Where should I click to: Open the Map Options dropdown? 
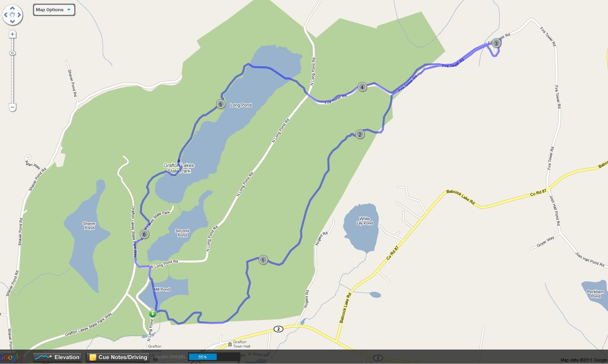point(54,10)
